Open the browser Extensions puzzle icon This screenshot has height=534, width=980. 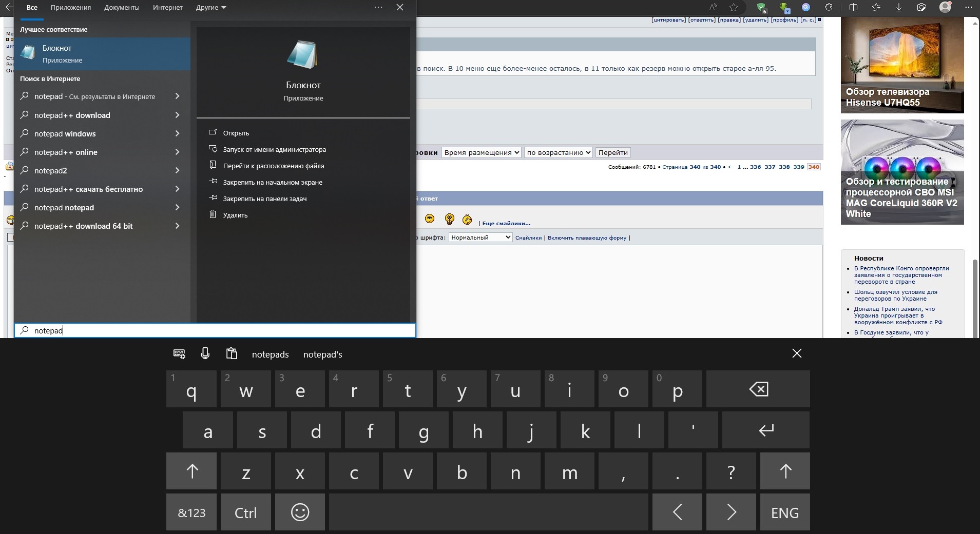point(829,7)
